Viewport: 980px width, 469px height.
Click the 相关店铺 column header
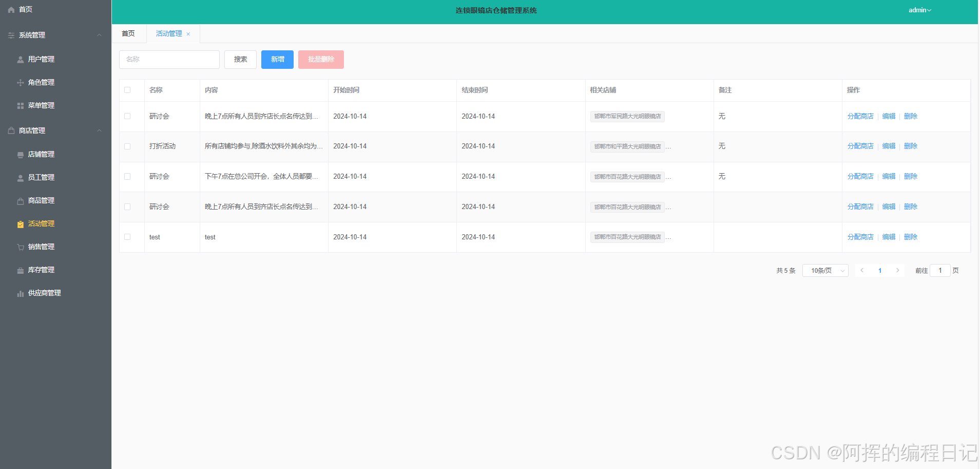pyautogui.click(x=603, y=90)
